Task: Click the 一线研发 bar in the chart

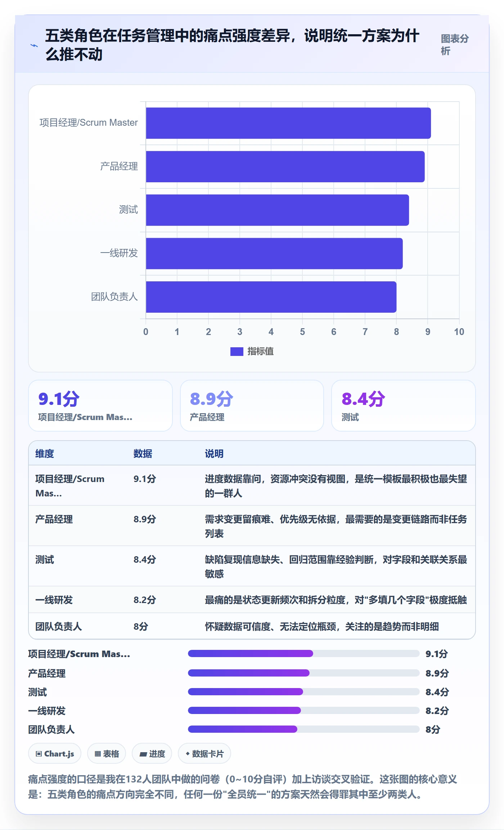Action: 274,254
